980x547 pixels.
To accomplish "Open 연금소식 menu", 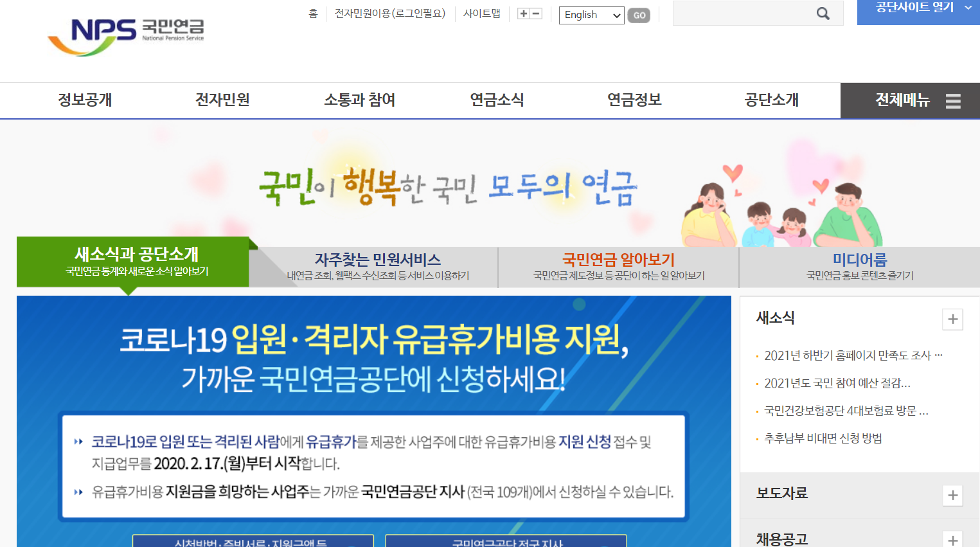I will click(497, 100).
